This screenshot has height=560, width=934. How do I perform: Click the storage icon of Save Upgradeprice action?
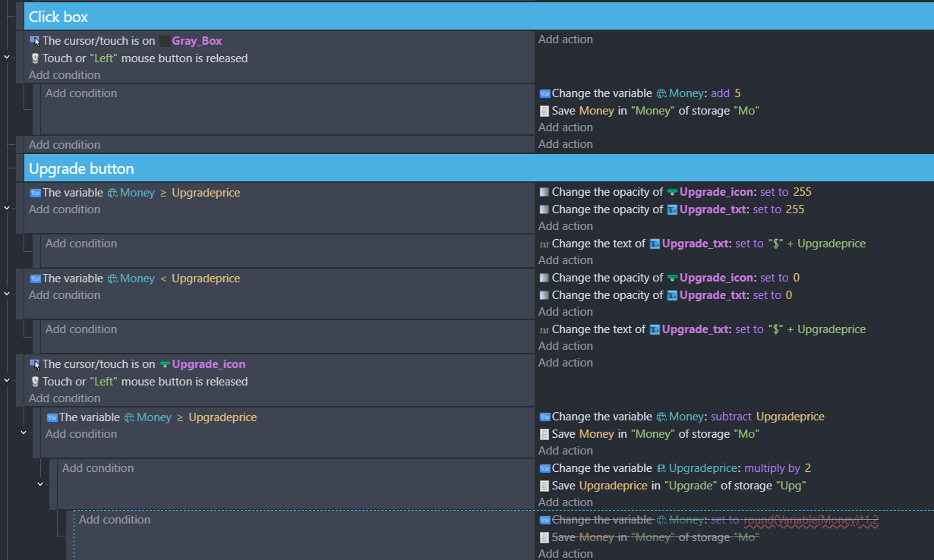pos(544,486)
